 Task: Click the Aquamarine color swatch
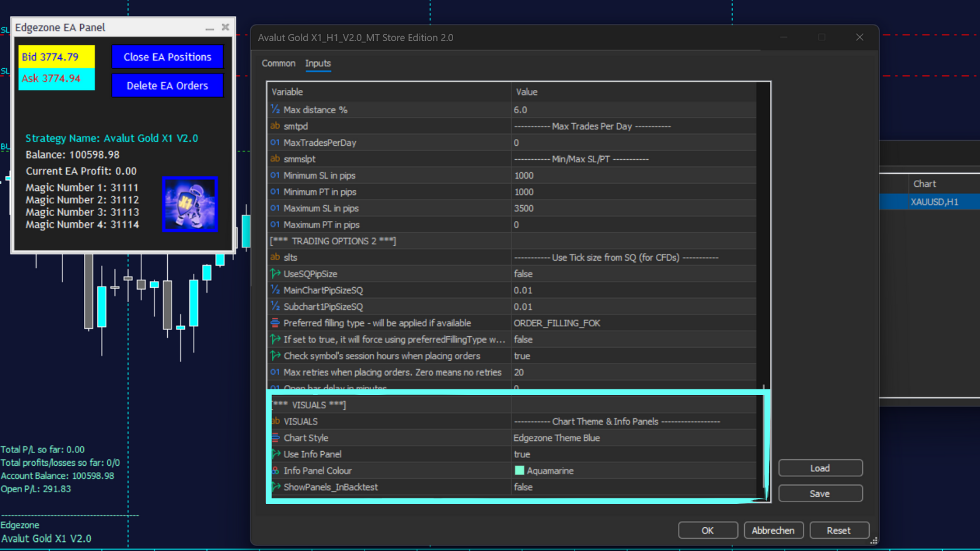click(519, 470)
